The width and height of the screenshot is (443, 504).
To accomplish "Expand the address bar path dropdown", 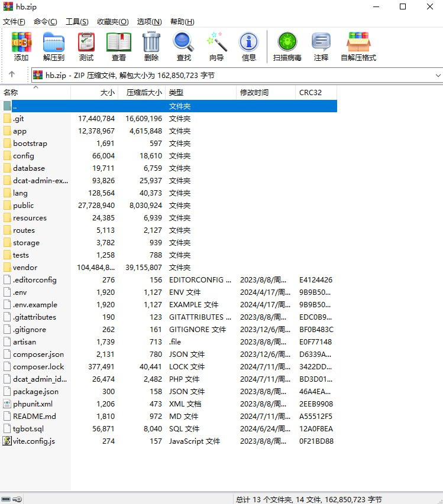I will pos(438,76).
